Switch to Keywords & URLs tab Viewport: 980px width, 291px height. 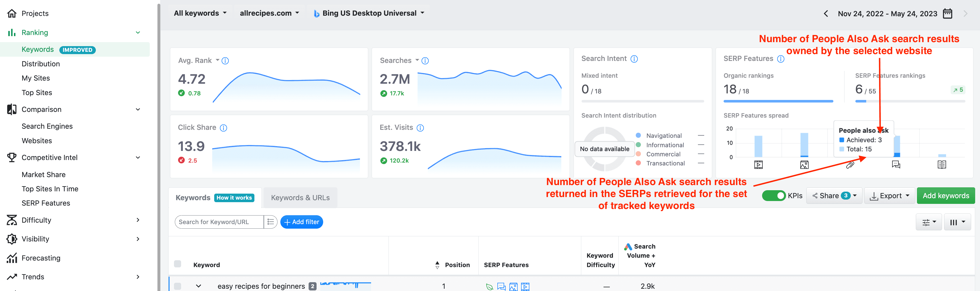tap(300, 198)
